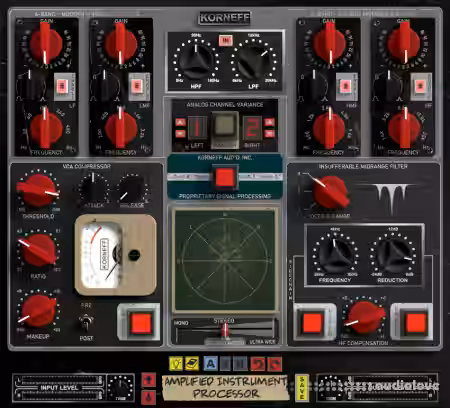Screen dimensions: 450x408
Task: Open the Amplified Instrument Processor preset label
Action: 225,388
